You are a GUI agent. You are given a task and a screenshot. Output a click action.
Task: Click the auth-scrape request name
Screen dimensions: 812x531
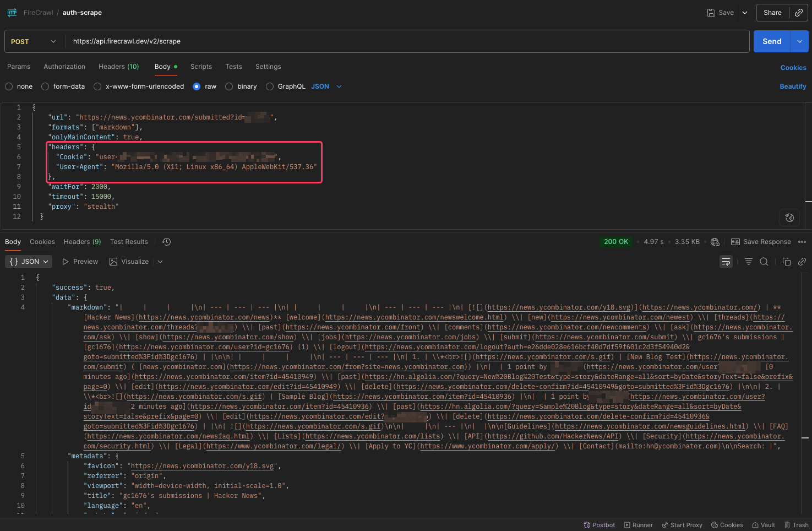tap(82, 13)
